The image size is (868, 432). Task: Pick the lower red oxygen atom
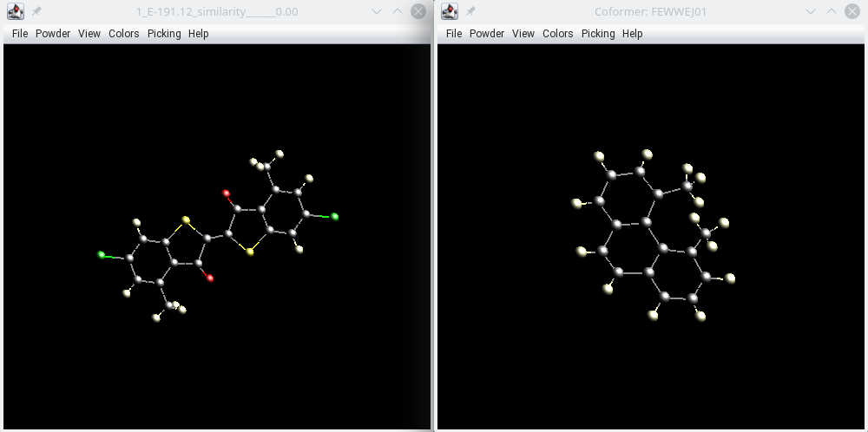210,278
